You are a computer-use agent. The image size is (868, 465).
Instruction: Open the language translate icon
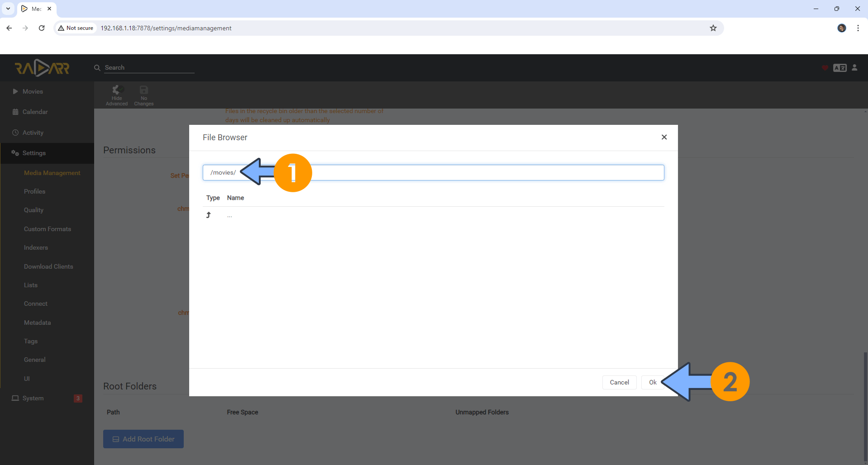tap(840, 67)
